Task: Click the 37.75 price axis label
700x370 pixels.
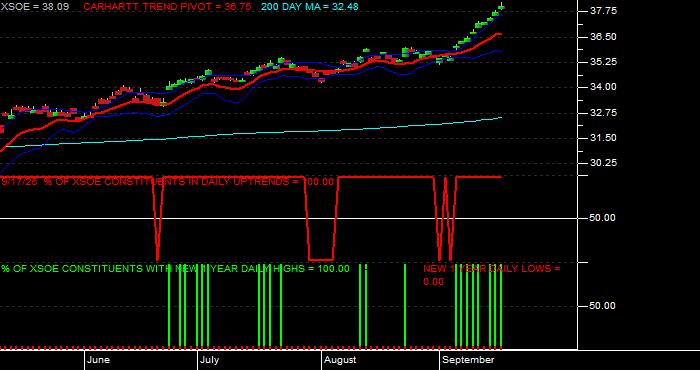Action: (x=603, y=11)
